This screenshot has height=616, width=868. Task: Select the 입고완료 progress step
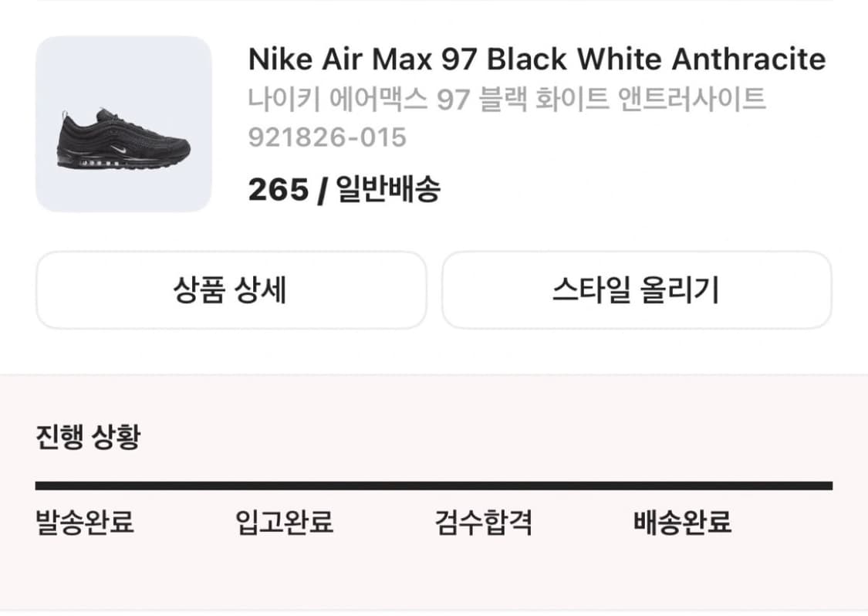point(286,524)
